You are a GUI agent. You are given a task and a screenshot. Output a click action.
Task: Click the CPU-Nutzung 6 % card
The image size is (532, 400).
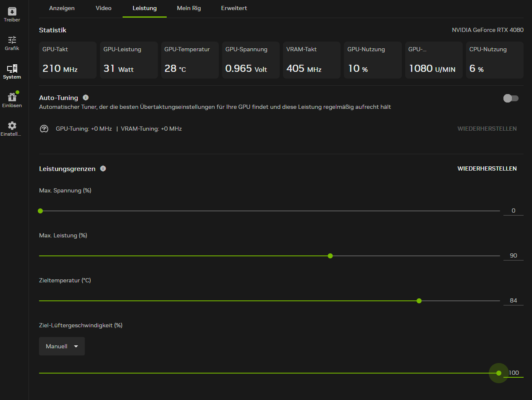click(x=495, y=60)
